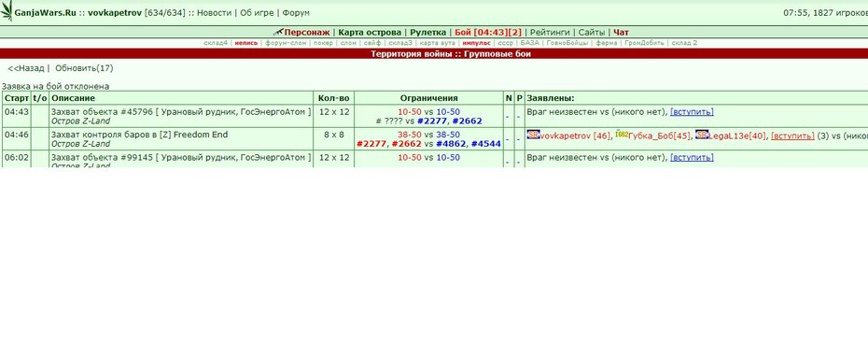
Task: Open the сейф quick link
Action: pos(372,43)
